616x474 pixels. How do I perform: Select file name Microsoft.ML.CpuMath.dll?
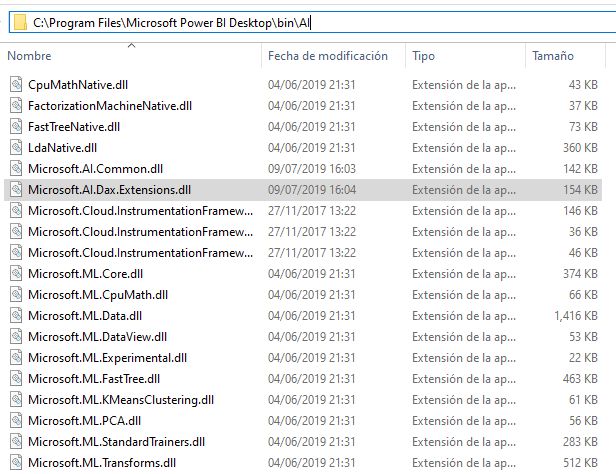(98, 295)
